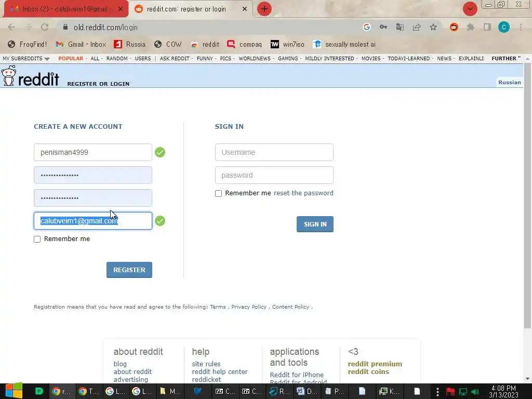Open the Word document taskbar item
The height and width of the screenshot is (399, 532).
click(307, 391)
